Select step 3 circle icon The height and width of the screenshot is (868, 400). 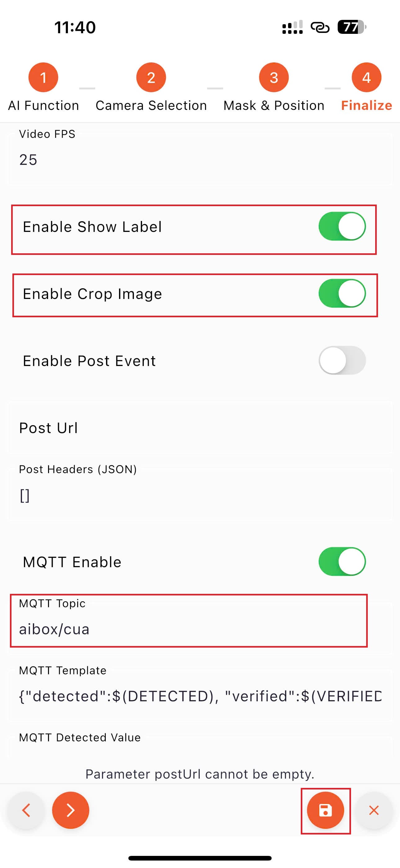point(274,77)
